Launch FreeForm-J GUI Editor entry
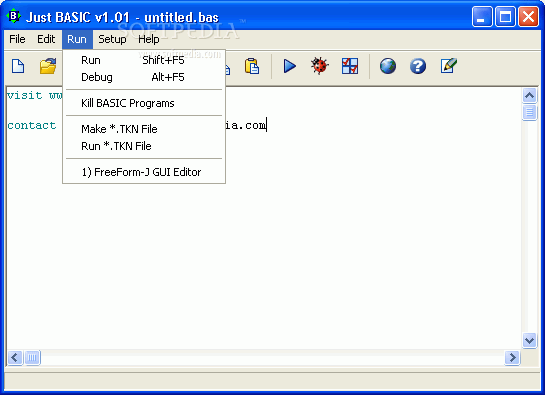545x395 pixels. coord(144,172)
